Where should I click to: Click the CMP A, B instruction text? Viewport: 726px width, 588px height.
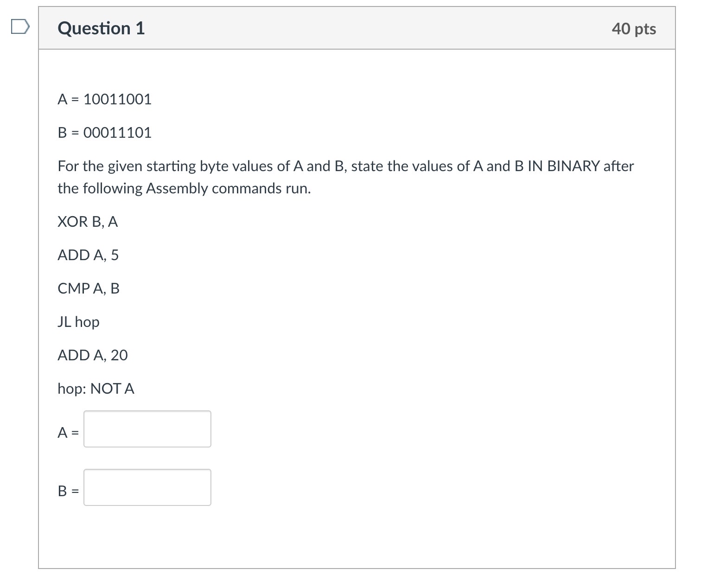click(89, 288)
